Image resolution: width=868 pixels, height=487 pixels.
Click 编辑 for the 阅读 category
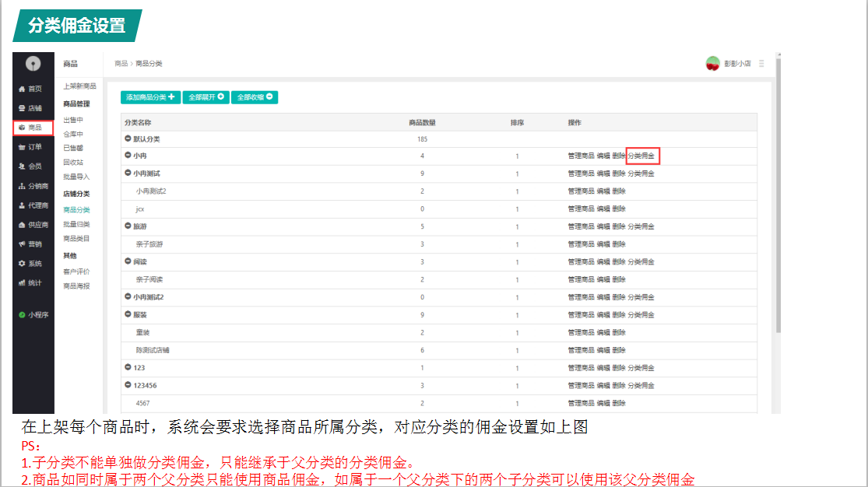pyautogui.click(x=603, y=262)
